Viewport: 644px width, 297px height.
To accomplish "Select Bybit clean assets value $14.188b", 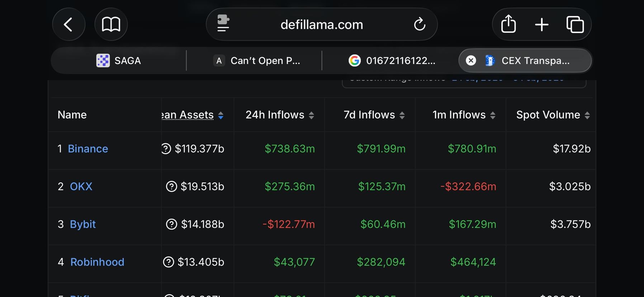I will 203,224.
